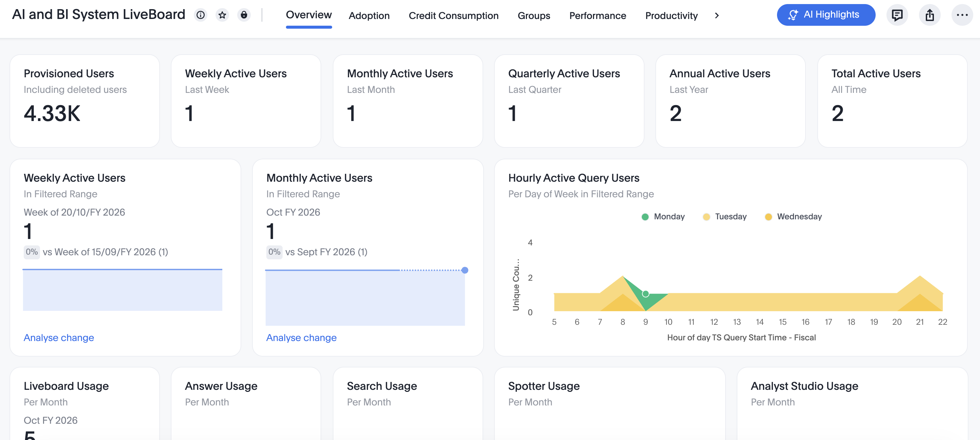Open the Productivity tab

coord(671,16)
